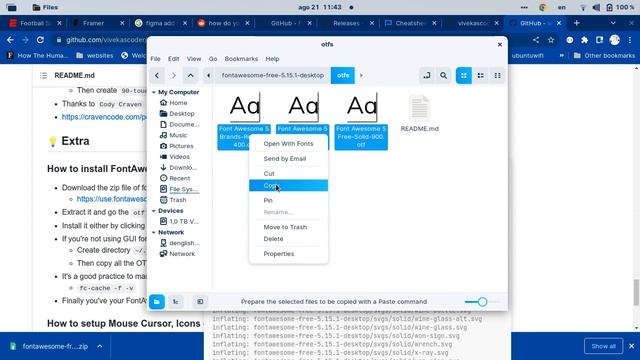Hide sidebar button in status bar
Image resolution: width=640 pixels, height=360 pixels.
[x=200, y=302]
